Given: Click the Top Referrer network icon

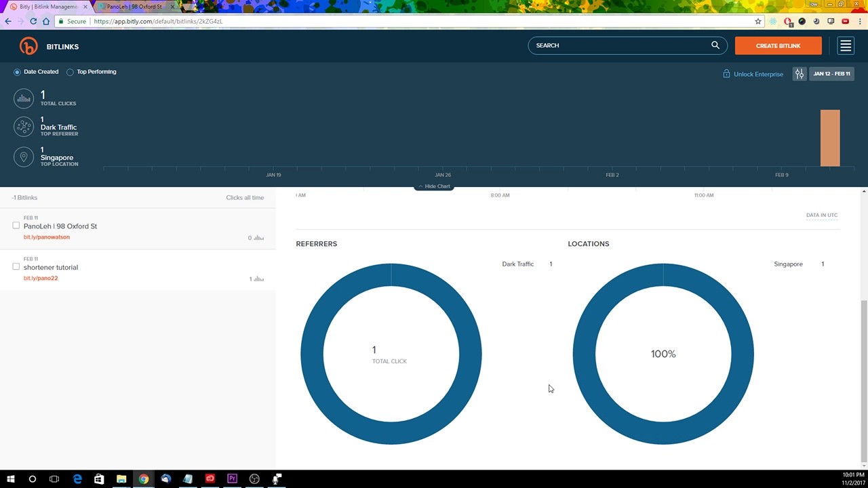Looking at the screenshot, I should point(24,127).
